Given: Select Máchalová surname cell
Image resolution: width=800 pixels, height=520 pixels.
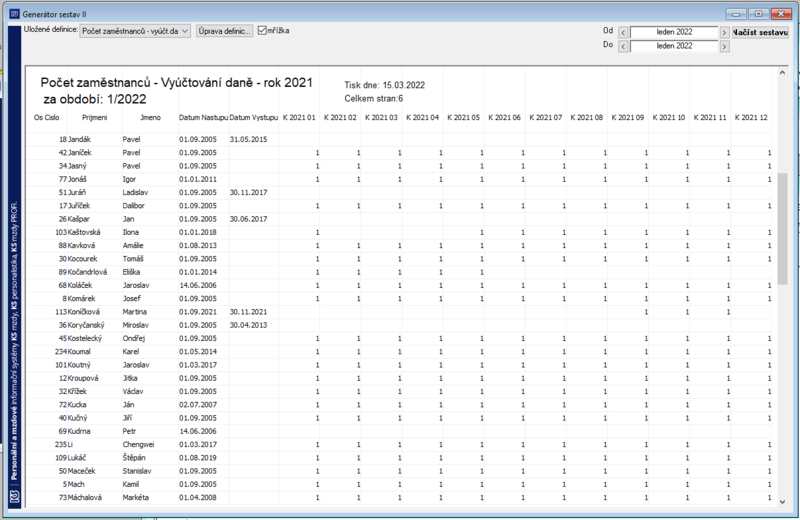Looking at the screenshot, I should coord(83,498).
